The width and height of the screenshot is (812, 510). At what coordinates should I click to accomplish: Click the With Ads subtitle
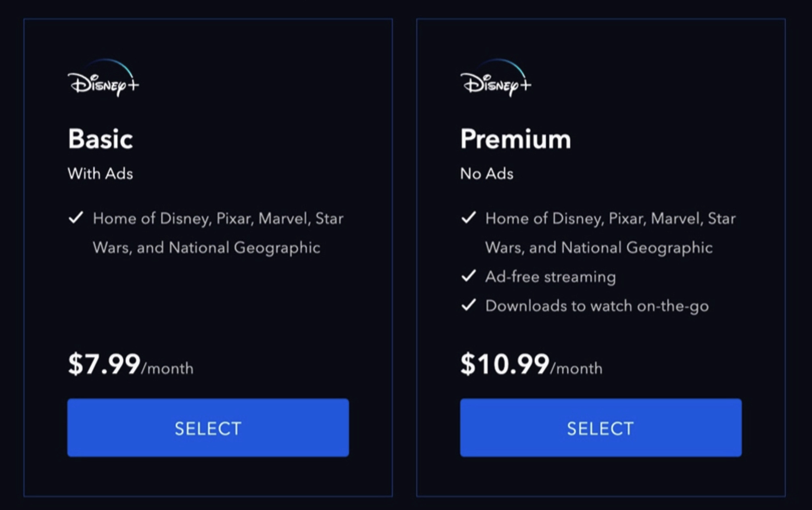tap(100, 173)
